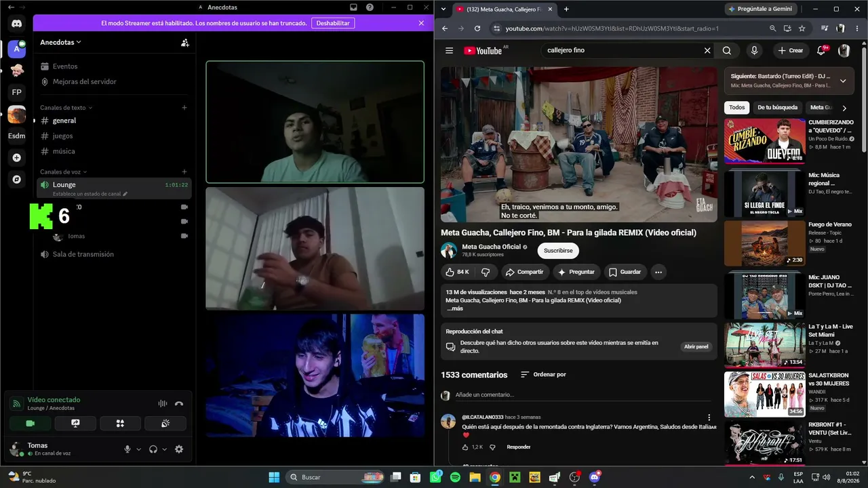Select the Todos filter chip

[737, 107]
